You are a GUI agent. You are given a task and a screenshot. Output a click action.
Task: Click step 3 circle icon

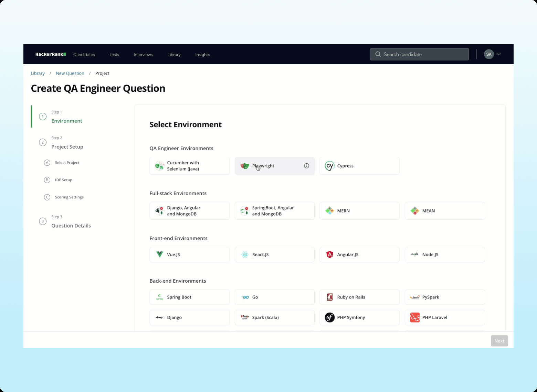coord(43,221)
